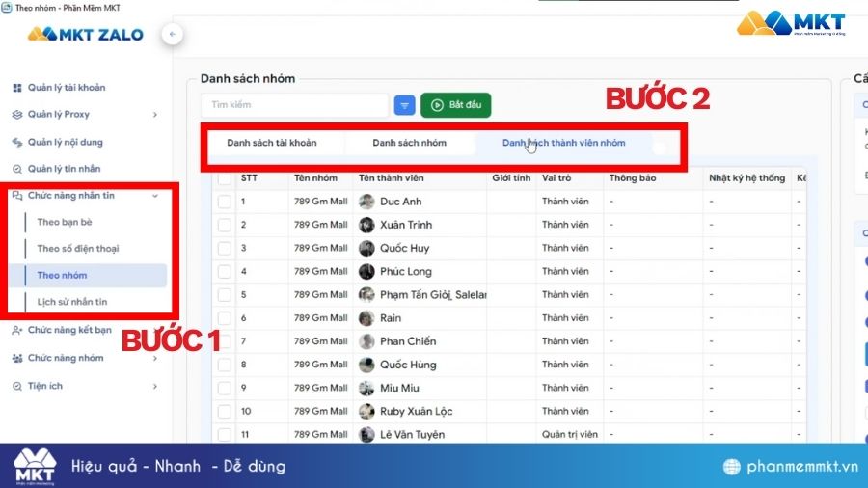This screenshot has width=868, height=488.
Task: Click the Tìm kiếm search field
Action: (294, 105)
